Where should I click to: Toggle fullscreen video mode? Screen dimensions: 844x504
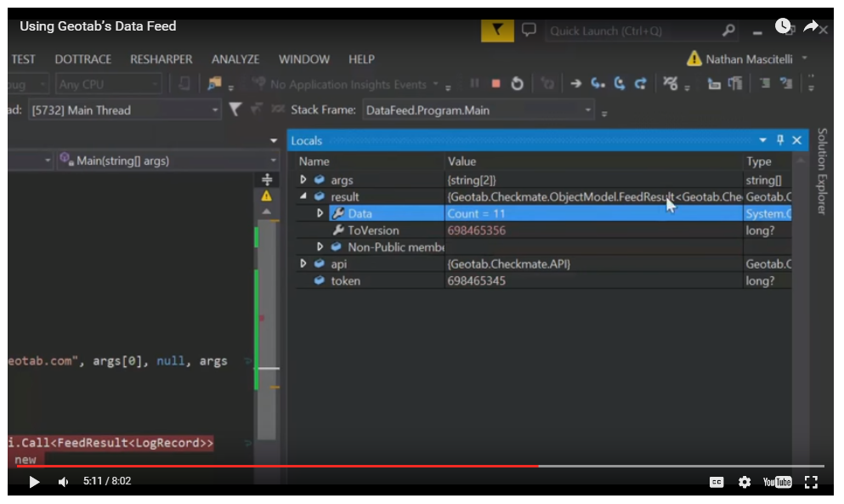tap(811, 482)
